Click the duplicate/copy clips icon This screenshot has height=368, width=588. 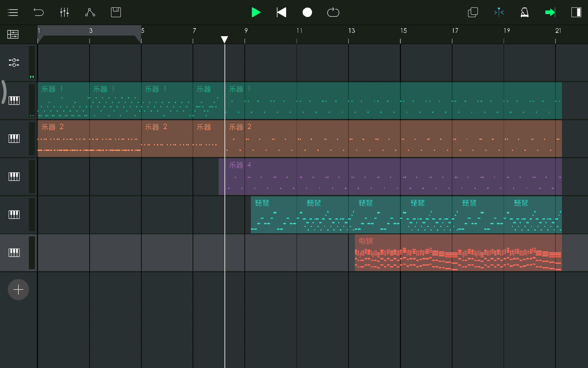(473, 13)
